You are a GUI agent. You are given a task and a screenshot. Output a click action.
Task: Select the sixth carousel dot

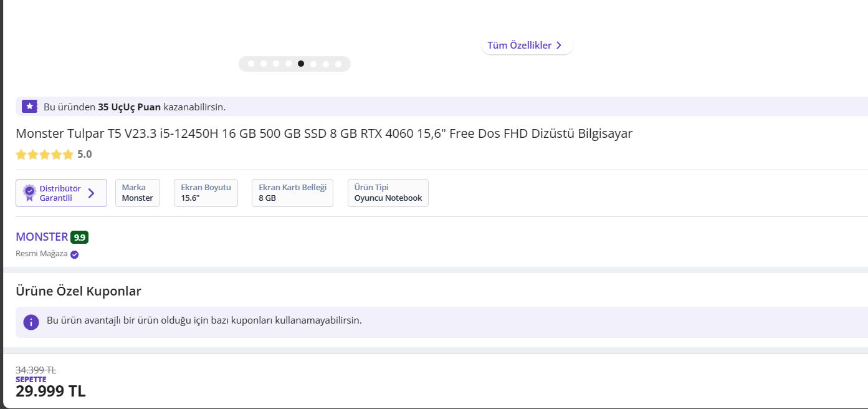[x=313, y=64]
